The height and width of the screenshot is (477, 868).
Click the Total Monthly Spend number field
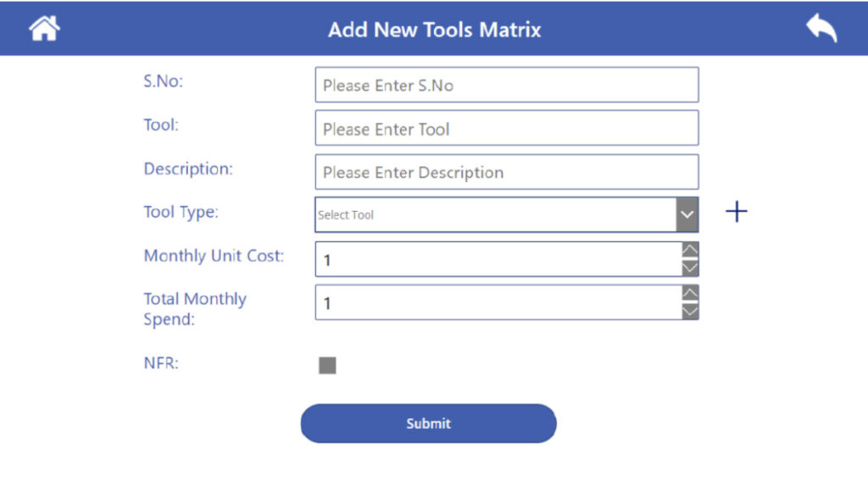pyautogui.click(x=498, y=302)
